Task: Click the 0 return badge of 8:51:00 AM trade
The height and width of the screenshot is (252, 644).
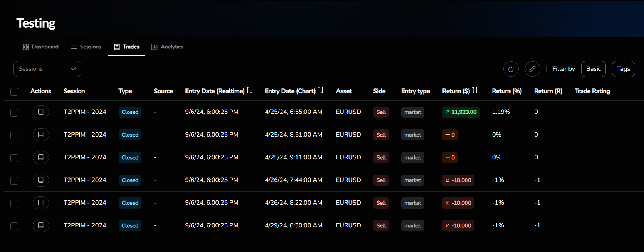Action: point(450,135)
